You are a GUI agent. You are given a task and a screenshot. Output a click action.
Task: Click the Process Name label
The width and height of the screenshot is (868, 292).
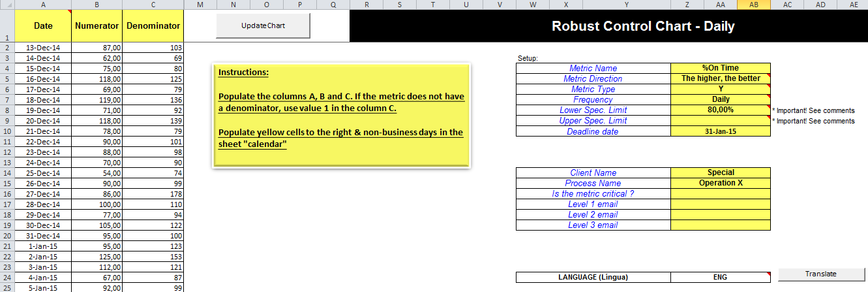click(x=593, y=183)
